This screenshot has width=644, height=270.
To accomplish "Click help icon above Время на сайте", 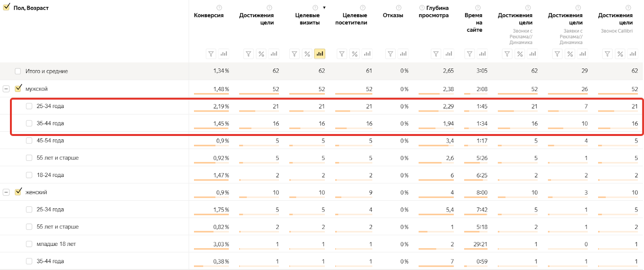I will click(478, 8).
